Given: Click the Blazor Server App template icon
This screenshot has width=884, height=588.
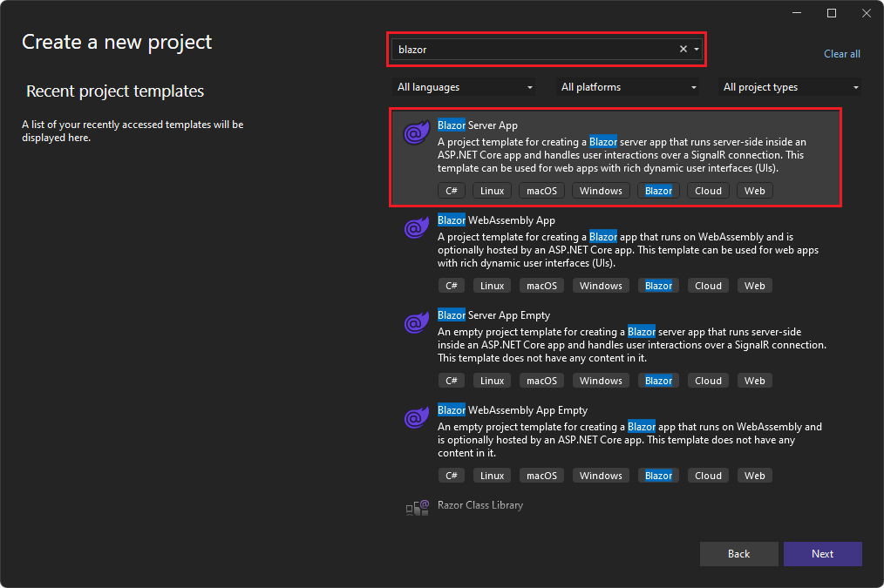Looking at the screenshot, I should pos(415,134).
